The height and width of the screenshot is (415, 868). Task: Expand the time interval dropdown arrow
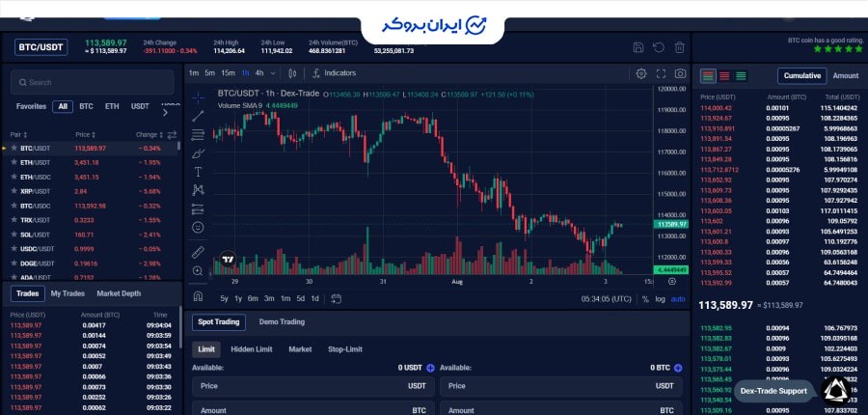tap(273, 73)
